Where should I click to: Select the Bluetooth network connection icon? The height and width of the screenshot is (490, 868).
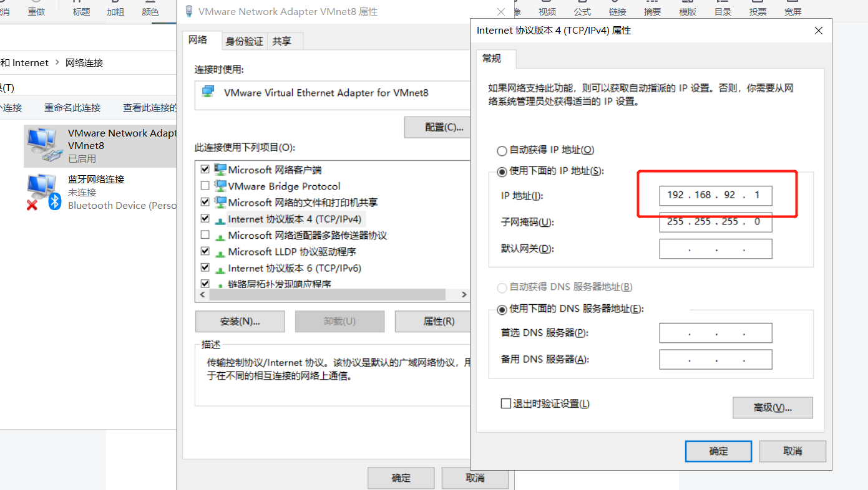44,192
